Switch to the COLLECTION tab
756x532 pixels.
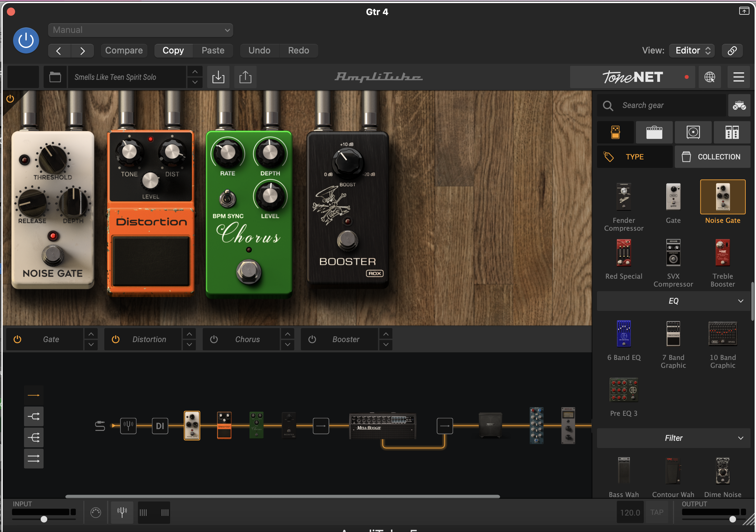(x=712, y=157)
